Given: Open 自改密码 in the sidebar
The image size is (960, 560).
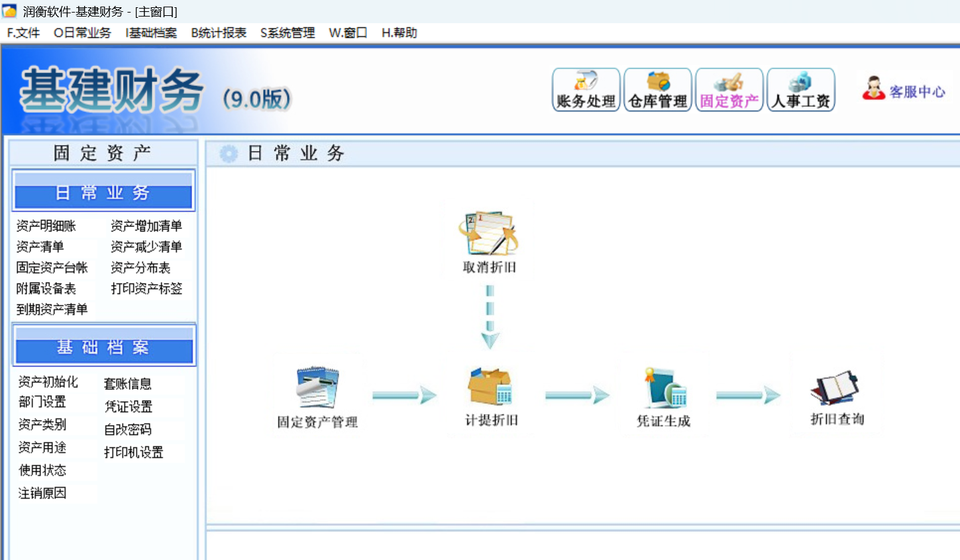Looking at the screenshot, I should click(128, 430).
